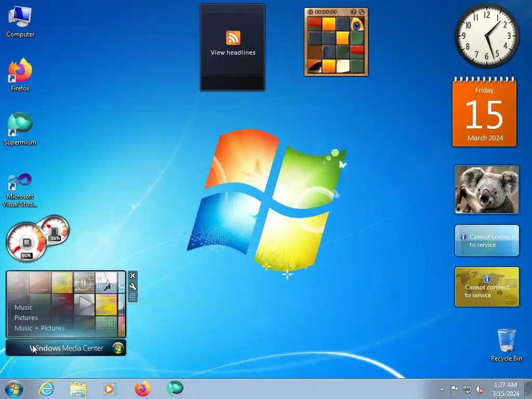This screenshot has width=532, height=399.
Task: Select the Firefox desktop shortcut
Action: pyautogui.click(x=20, y=75)
